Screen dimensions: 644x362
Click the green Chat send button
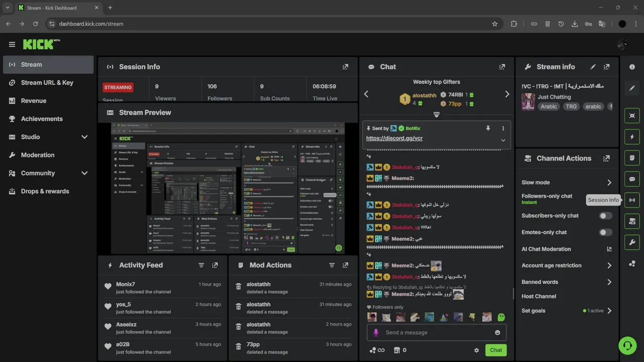496,350
